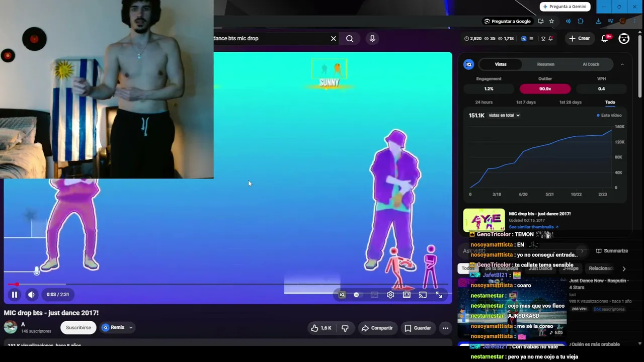Start voice search with the microphone
644x362 pixels.
pyautogui.click(x=372, y=38)
